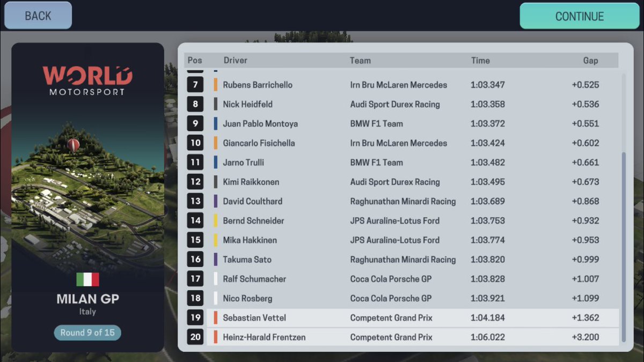Click Coca Cola Porsche GP in Rosberg row

pyautogui.click(x=391, y=298)
